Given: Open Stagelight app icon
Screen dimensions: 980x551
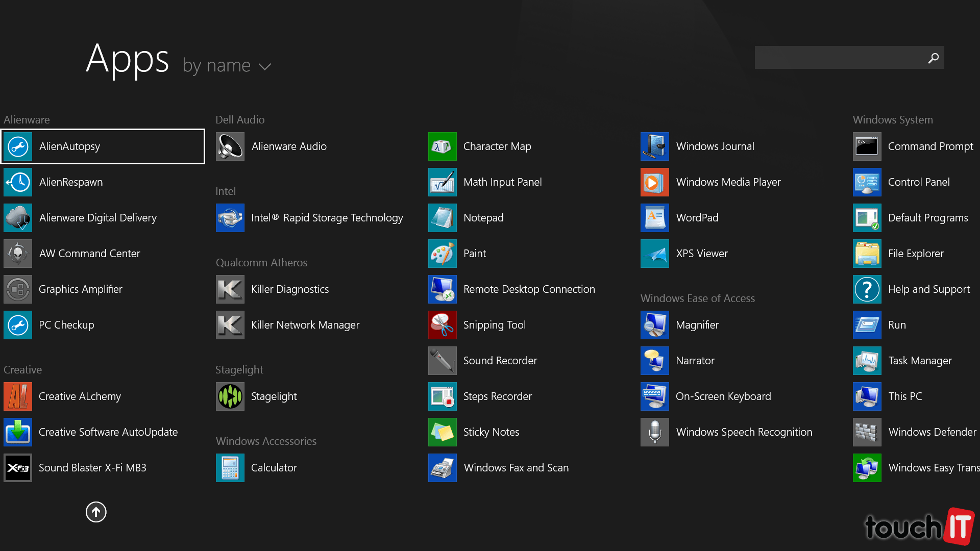Looking at the screenshot, I should pos(230,396).
